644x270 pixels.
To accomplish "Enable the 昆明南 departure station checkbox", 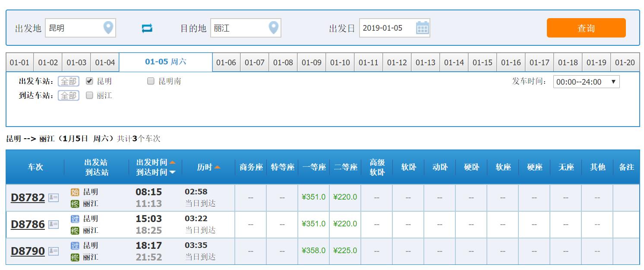I will (x=151, y=81).
